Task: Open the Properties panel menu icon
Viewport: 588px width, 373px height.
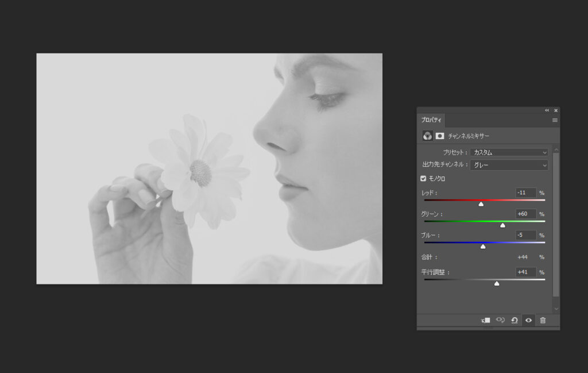Action: (555, 120)
